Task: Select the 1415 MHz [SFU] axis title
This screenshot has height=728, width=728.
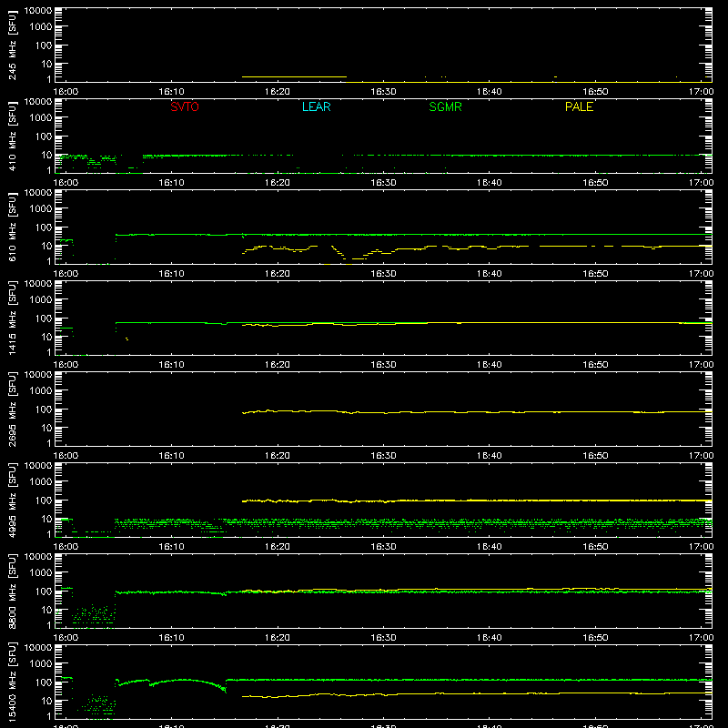Action: click(12, 318)
